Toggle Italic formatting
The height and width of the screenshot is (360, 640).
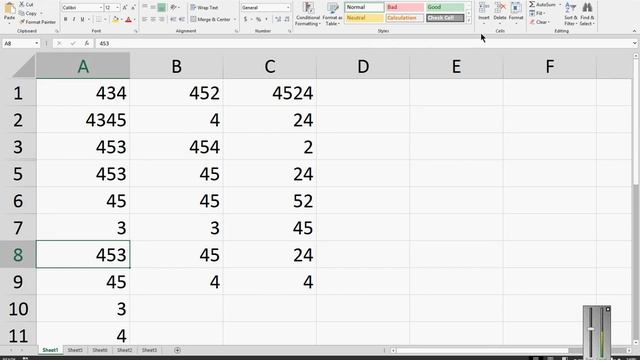[x=74, y=20]
